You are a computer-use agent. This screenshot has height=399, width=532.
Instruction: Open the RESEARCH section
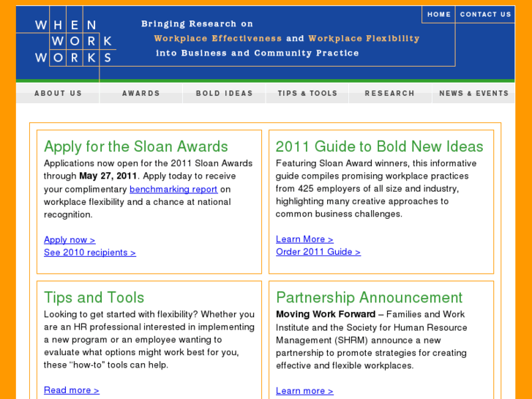390,93
